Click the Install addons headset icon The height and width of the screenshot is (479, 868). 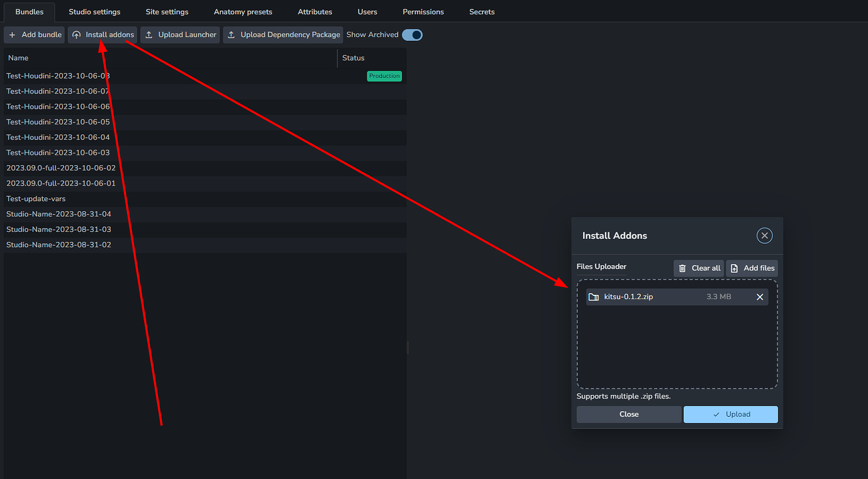[75, 35]
